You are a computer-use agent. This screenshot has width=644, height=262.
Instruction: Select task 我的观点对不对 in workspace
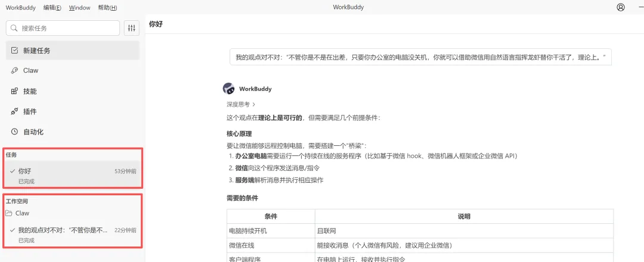click(73, 234)
